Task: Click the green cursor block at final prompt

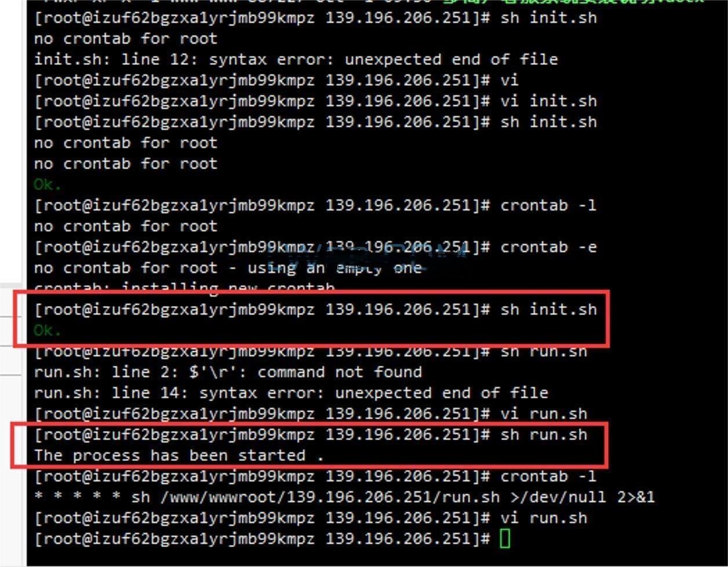Action: click(505, 539)
